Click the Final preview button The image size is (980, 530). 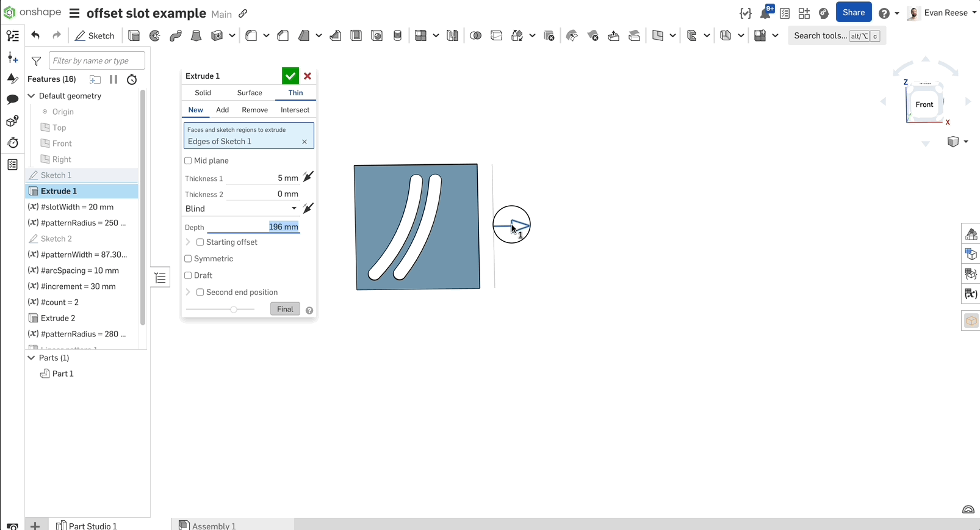[285, 309]
